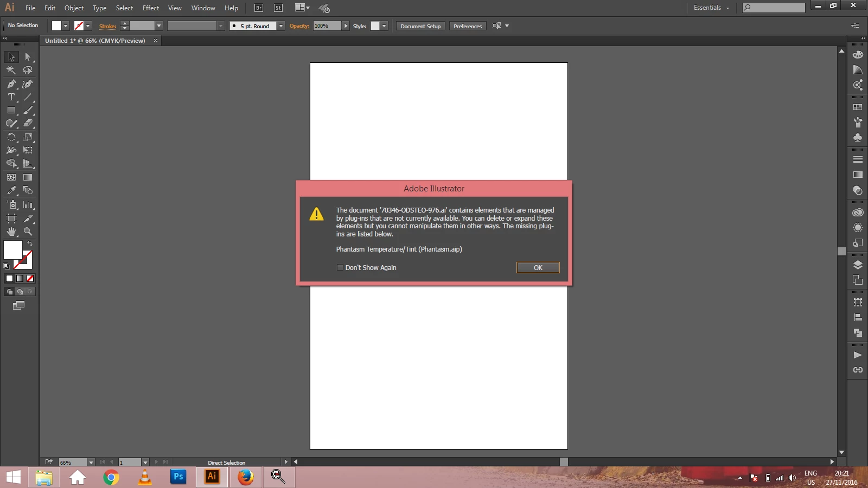The image size is (868, 488).
Task: Reset to default fill and stroke
Action: click(7, 266)
